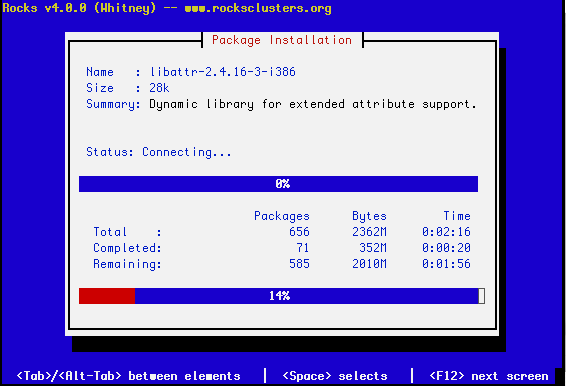Click total time value 0:02:16
Viewport: 566px width, 386px height.
pyautogui.click(x=446, y=231)
